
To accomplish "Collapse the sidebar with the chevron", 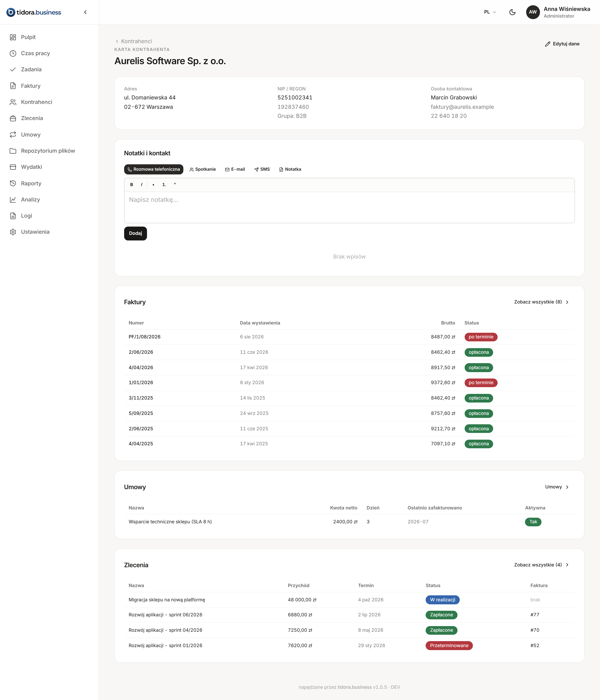I will tap(85, 12).
